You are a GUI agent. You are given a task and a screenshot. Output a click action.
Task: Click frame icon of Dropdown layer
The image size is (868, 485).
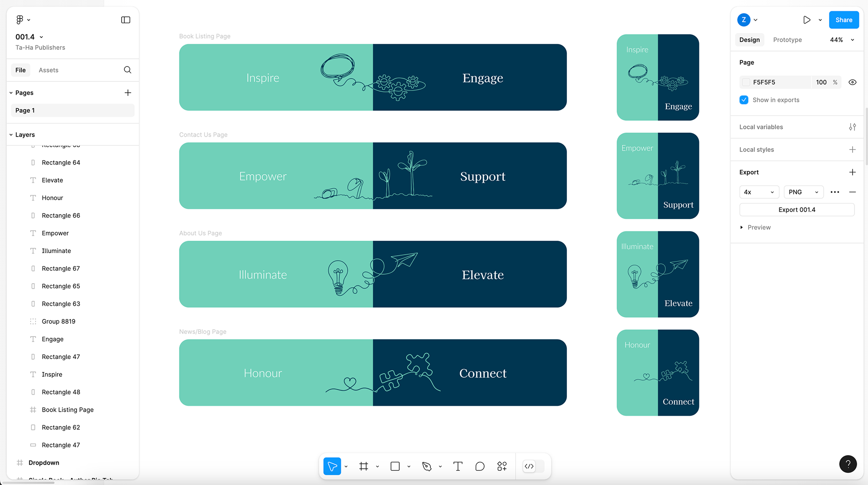[20, 462]
